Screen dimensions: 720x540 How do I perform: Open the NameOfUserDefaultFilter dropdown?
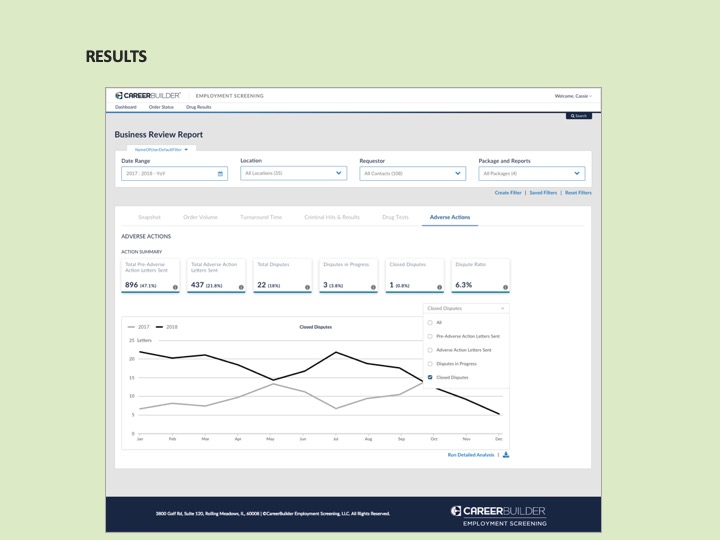pos(161,149)
